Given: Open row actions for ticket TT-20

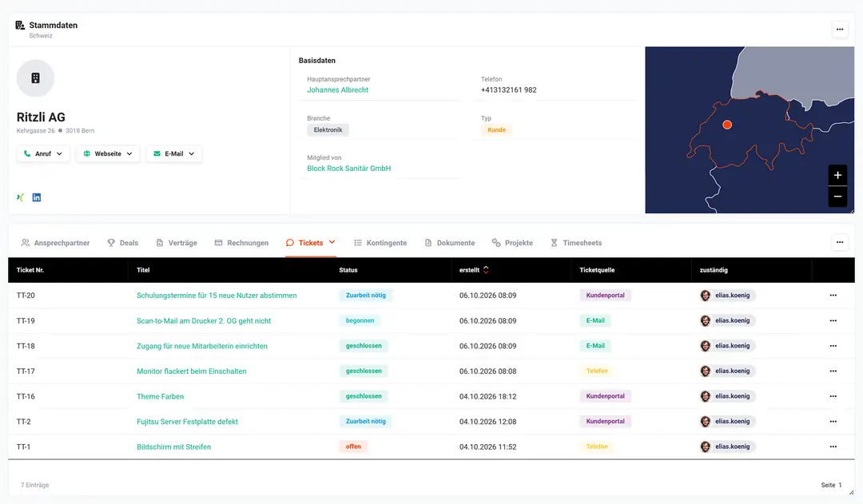Looking at the screenshot, I should [x=833, y=296].
